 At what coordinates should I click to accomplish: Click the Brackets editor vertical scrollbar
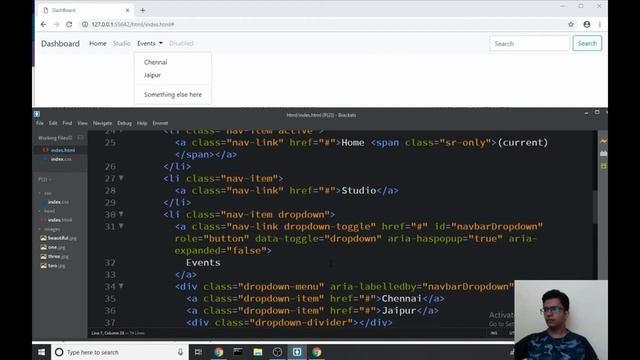click(x=595, y=206)
